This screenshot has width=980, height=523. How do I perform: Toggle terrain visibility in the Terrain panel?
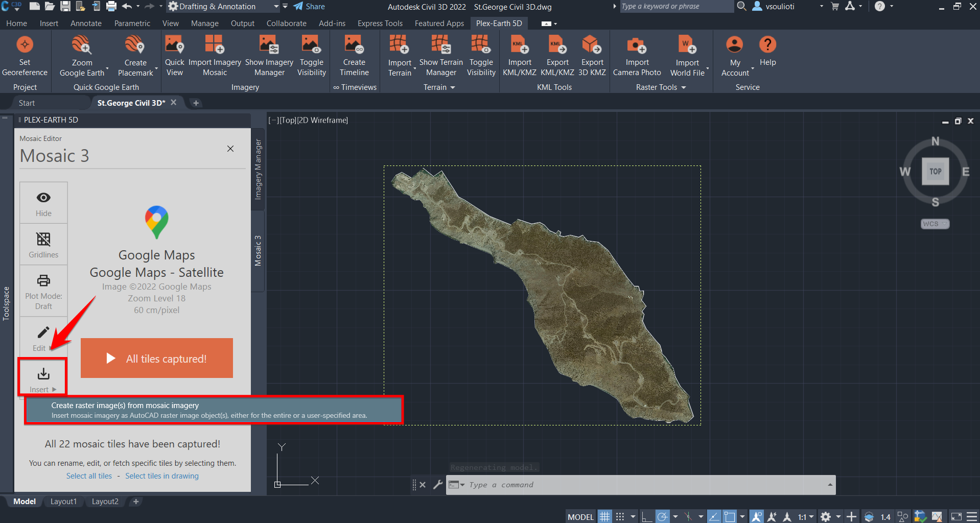(x=480, y=54)
